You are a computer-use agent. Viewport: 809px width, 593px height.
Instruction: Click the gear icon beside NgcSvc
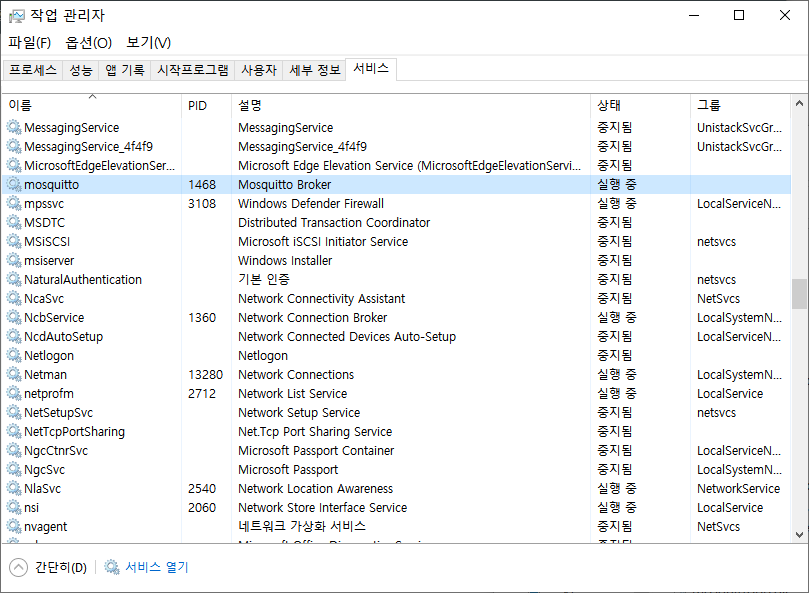[14, 469]
